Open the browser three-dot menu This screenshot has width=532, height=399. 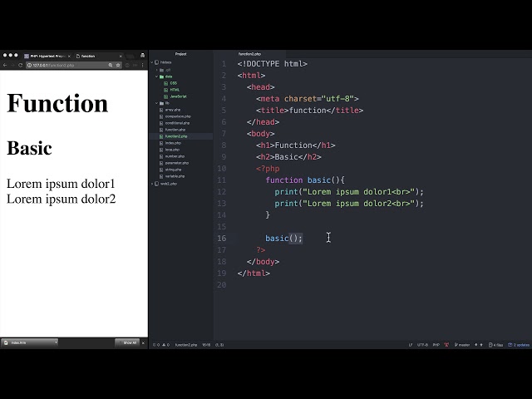(142, 65)
